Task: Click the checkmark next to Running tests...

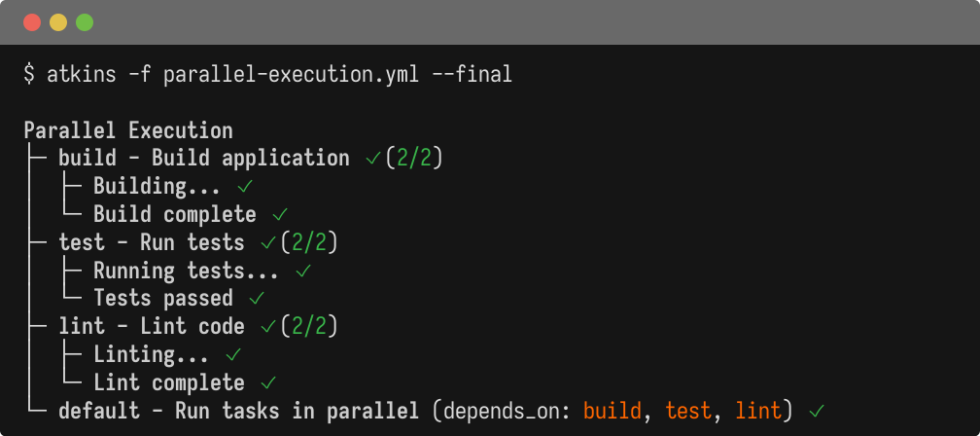Action: (x=303, y=271)
